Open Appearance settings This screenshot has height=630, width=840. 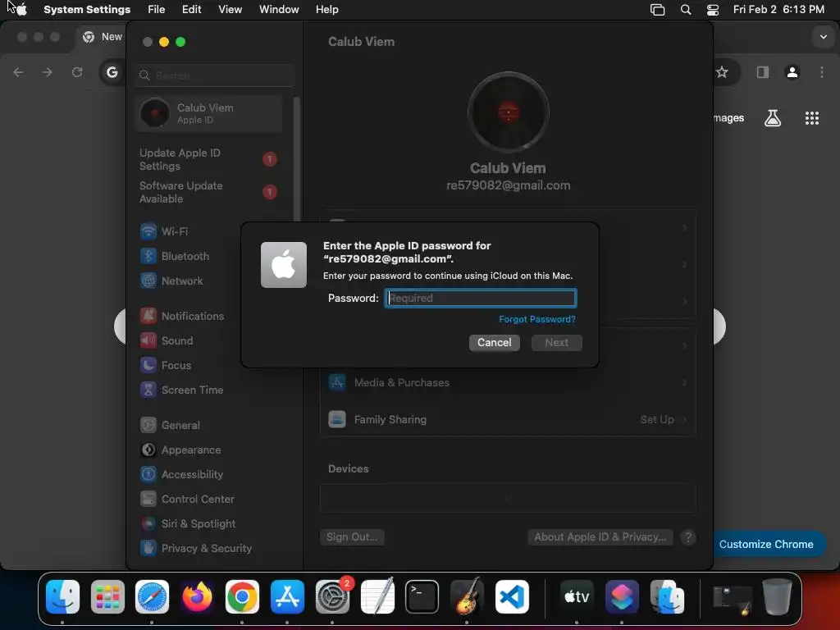coord(180,450)
